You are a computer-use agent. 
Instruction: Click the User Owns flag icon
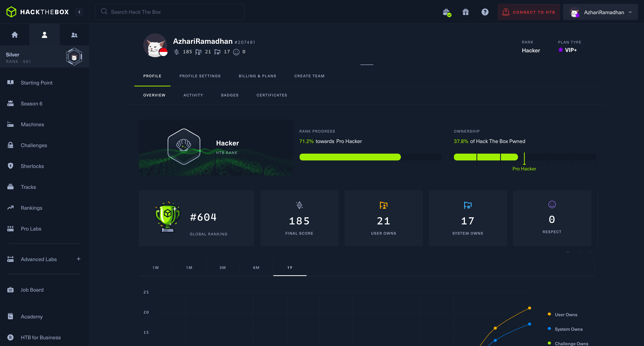tap(383, 205)
